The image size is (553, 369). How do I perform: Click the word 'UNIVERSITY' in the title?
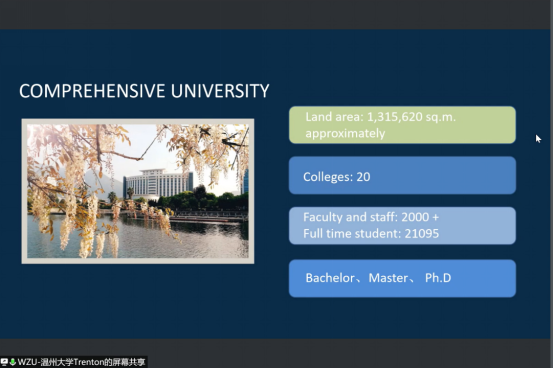click(x=220, y=91)
